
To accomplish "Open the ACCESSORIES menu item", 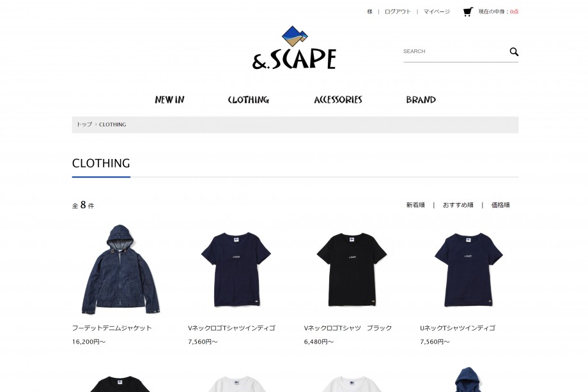I will [x=338, y=100].
